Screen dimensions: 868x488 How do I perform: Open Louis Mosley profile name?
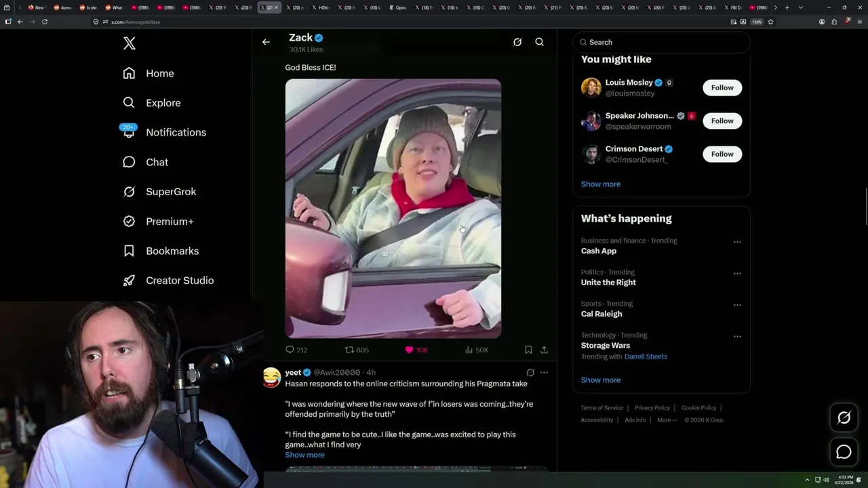(x=629, y=82)
